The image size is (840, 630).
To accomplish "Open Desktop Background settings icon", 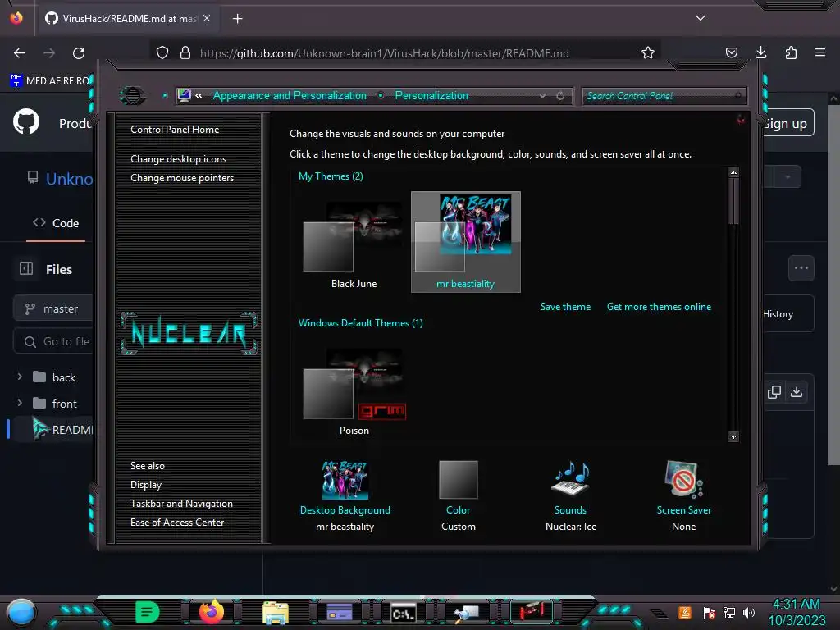I will tap(345, 480).
